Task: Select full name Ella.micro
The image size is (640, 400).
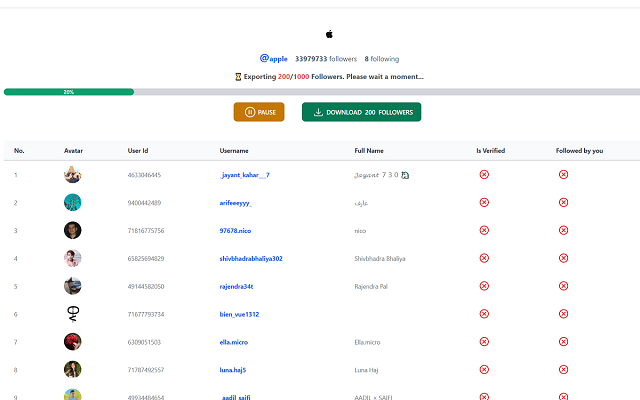Action: coord(367,342)
